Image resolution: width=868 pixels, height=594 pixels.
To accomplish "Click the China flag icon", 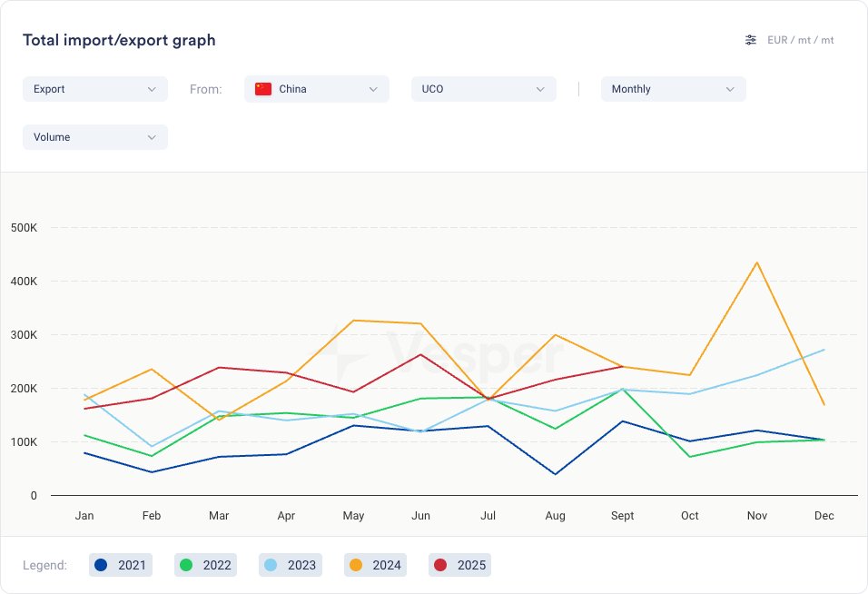I will [x=263, y=89].
